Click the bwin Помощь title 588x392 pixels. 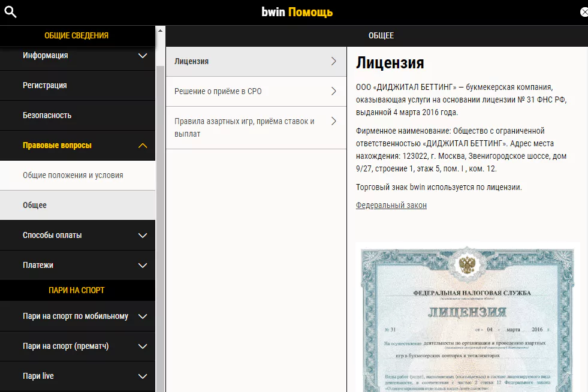297,12
